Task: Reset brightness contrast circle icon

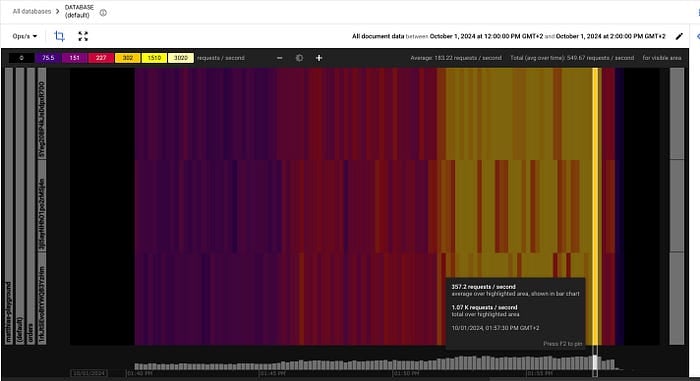Action: tap(299, 58)
